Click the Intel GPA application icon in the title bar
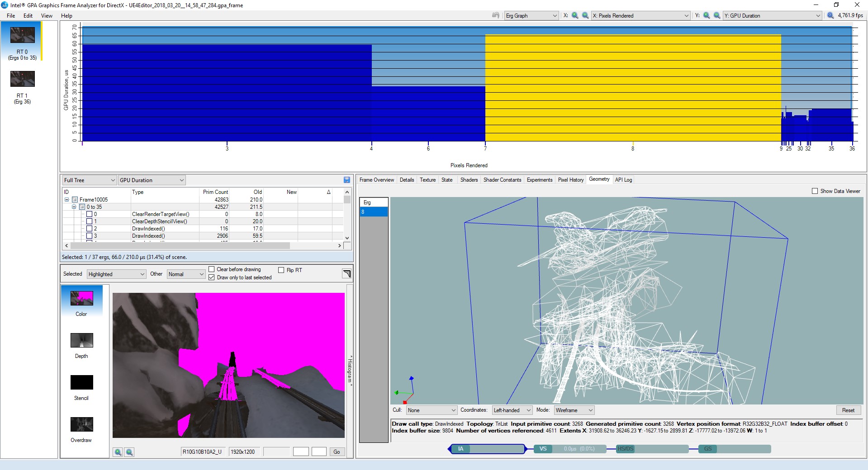Viewport: 868px width, 470px height. click(x=5, y=5)
